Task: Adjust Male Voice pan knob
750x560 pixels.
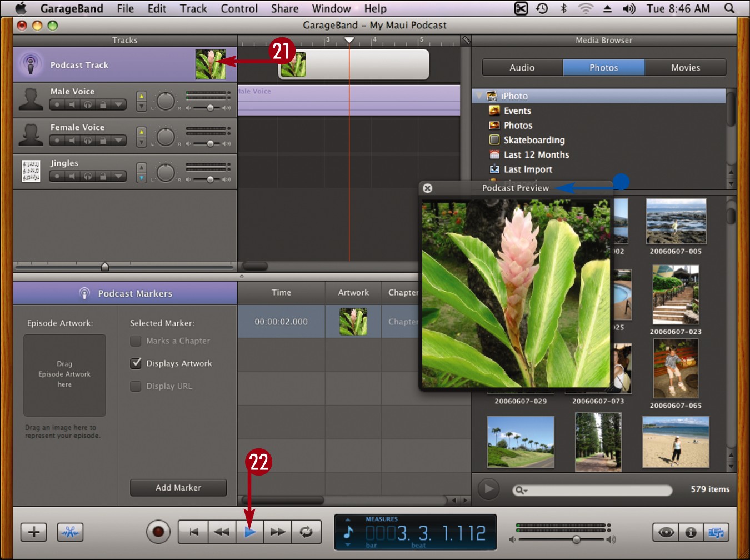Action: [x=166, y=101]
